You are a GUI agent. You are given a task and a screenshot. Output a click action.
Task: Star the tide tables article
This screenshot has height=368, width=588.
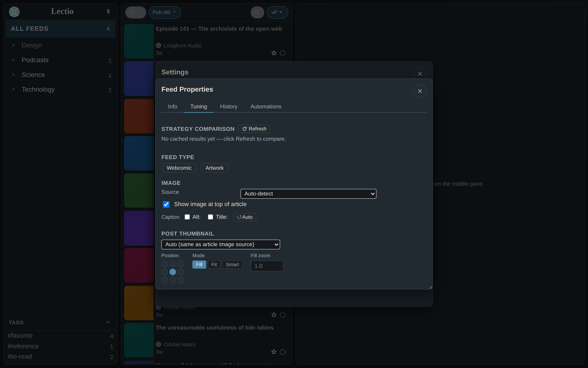(274, 352)
